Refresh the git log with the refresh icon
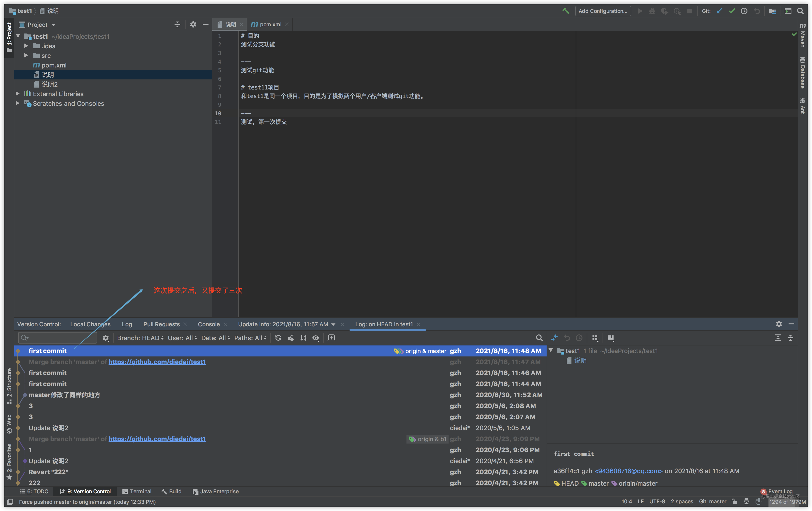Screen dimensions: 812x511 click(279, 338)
